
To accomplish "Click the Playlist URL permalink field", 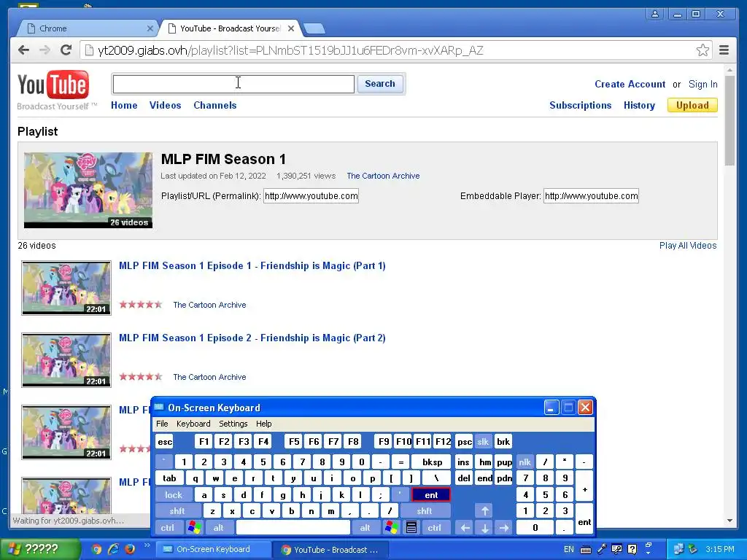I will 311,195.
